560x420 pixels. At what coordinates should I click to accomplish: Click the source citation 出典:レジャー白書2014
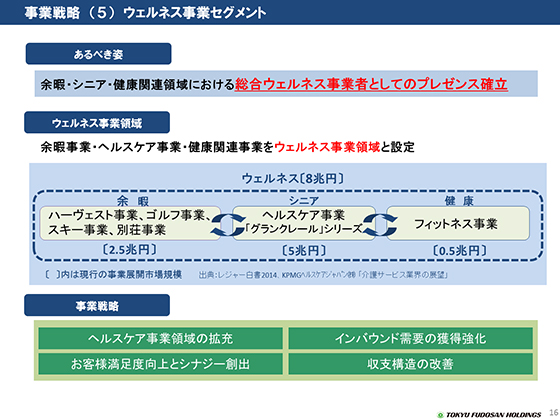point(323,275)
